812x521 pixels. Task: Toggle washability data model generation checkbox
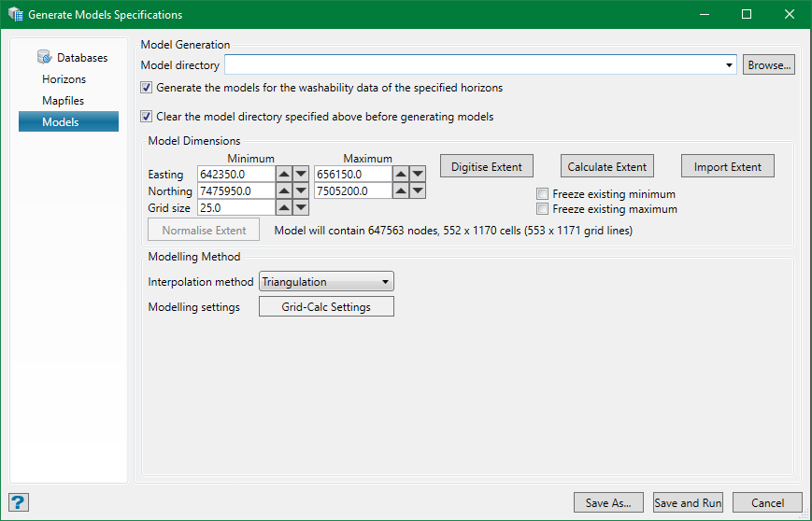[x=147, y=88]
